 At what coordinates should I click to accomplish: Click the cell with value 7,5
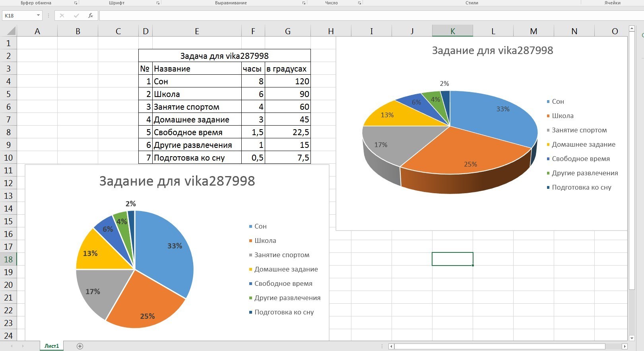(x=288, y=157)
